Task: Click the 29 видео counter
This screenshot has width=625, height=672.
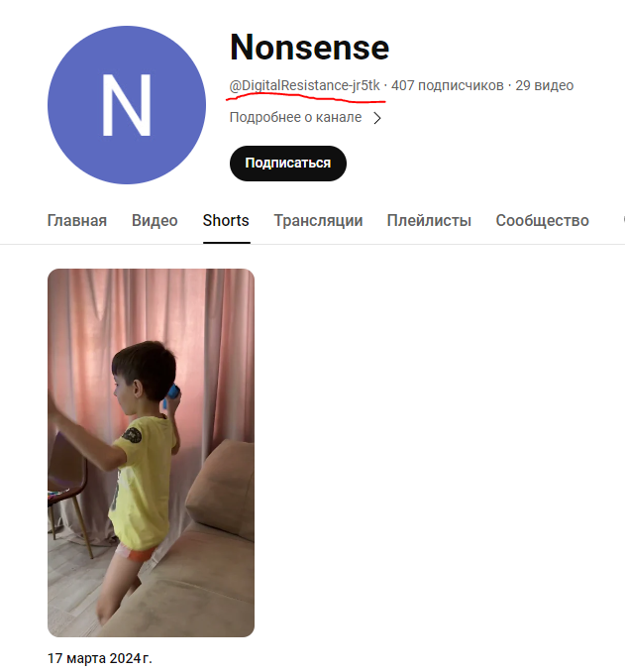Action: [545, 85]
